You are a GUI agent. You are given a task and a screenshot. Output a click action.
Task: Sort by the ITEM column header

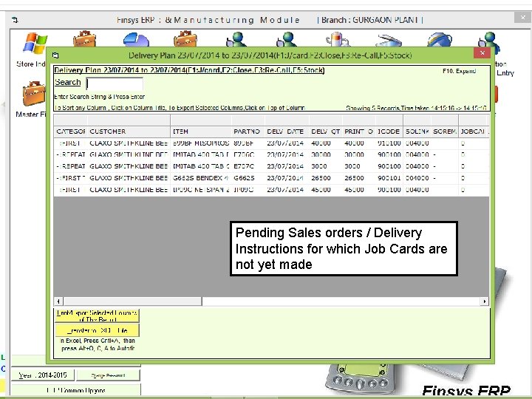[201, 132]
